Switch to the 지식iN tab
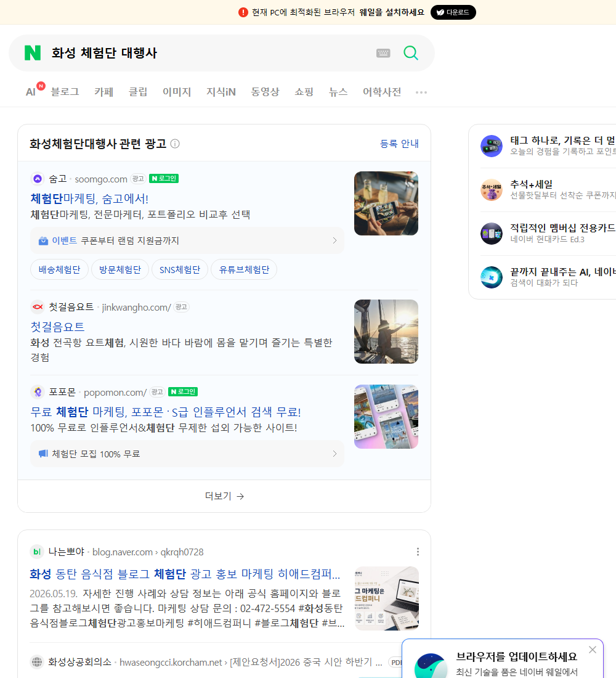This screenshot has width=616, height=678. click(x=221, y=92)
